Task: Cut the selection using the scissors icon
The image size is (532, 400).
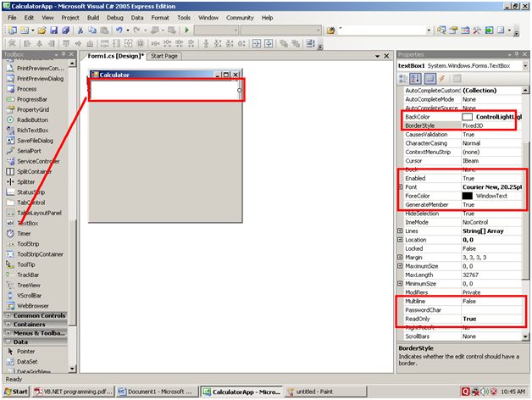Action: 80,31
